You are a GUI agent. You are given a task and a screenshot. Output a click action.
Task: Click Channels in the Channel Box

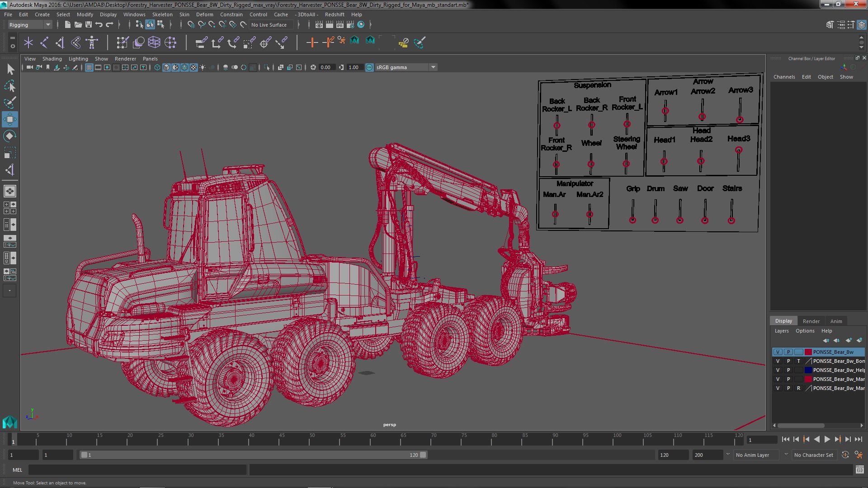pos(784,77)
